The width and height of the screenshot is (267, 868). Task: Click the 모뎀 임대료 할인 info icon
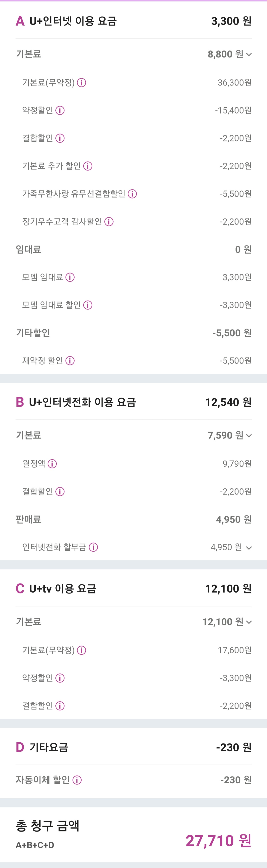point(88,305)
